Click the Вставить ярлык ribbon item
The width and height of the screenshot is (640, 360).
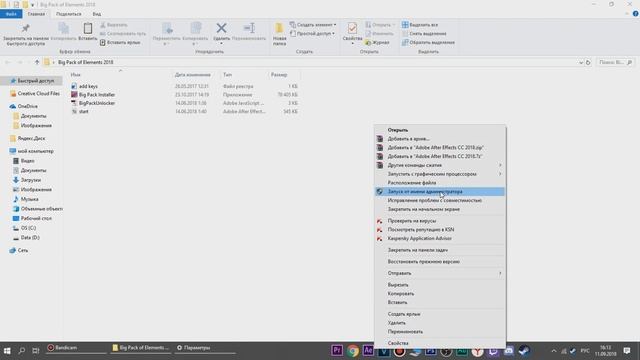click(x=120, y=42)
